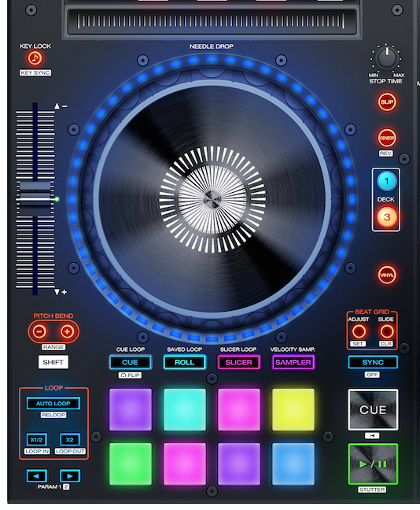Halve the loop with X1/2

click(37, 440)
